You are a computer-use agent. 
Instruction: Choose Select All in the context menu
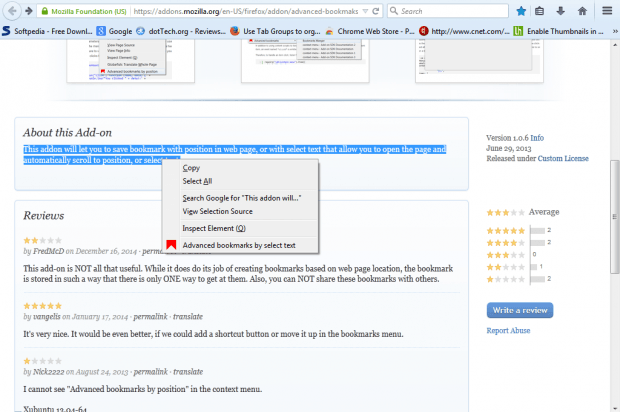click(x=240, y=181)
